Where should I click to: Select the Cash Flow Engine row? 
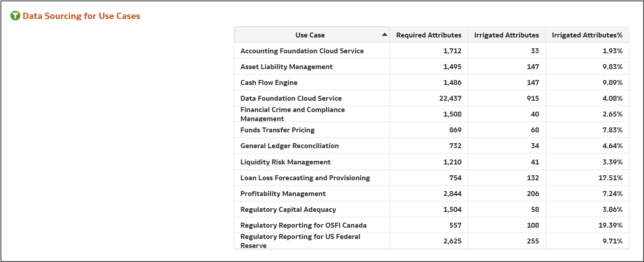(x=268, y=82)
